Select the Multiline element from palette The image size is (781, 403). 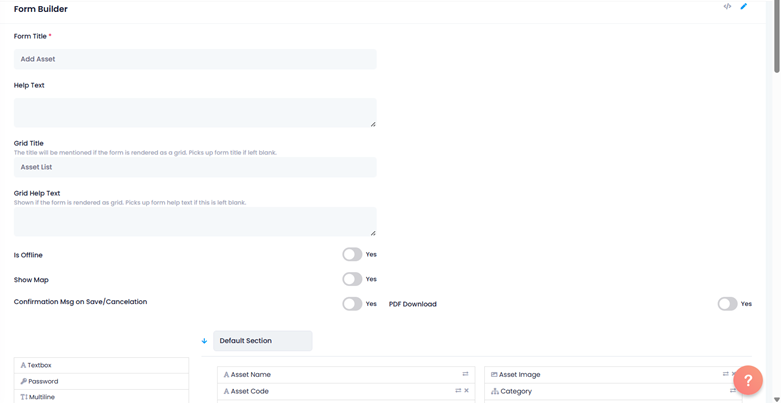coord(101,397)
